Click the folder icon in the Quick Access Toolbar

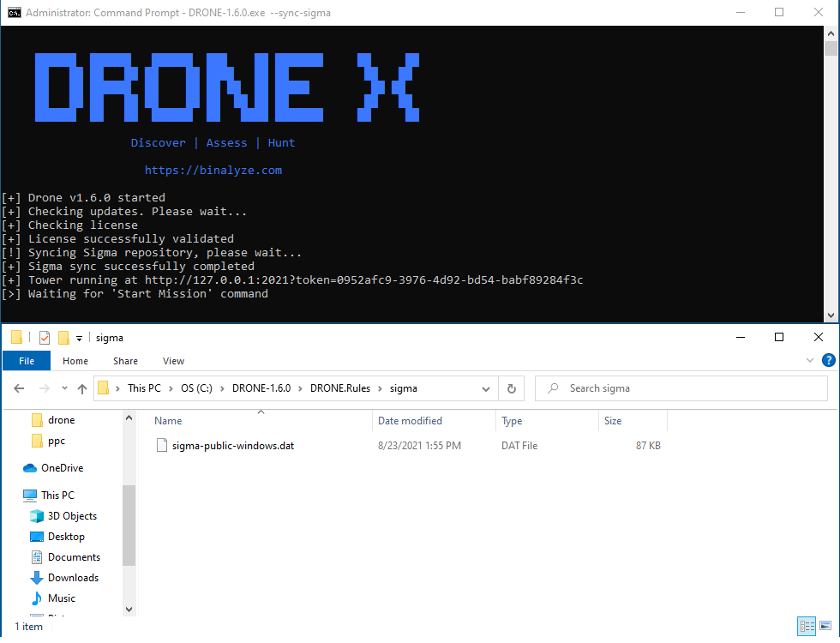tap(63, 337)
